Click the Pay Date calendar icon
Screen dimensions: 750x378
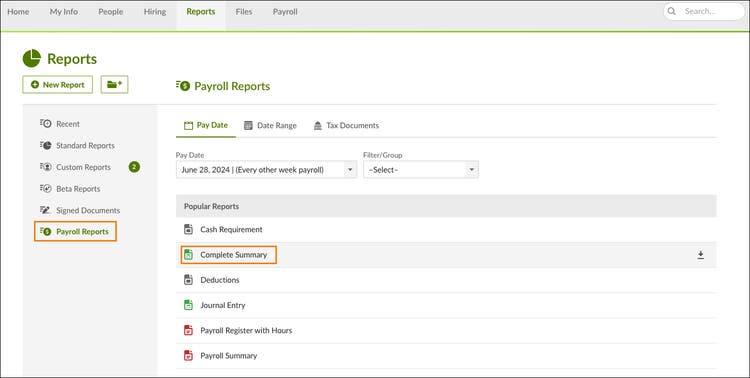coord(188,125)
